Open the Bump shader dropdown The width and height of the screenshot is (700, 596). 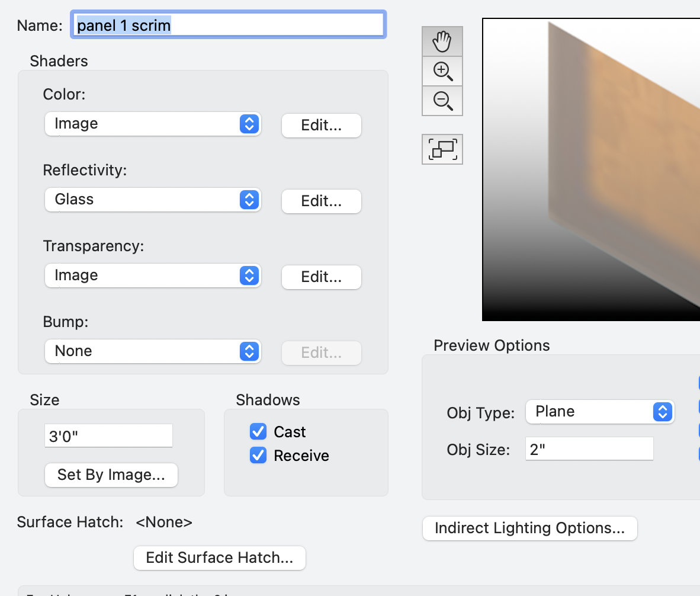(153, 351)
